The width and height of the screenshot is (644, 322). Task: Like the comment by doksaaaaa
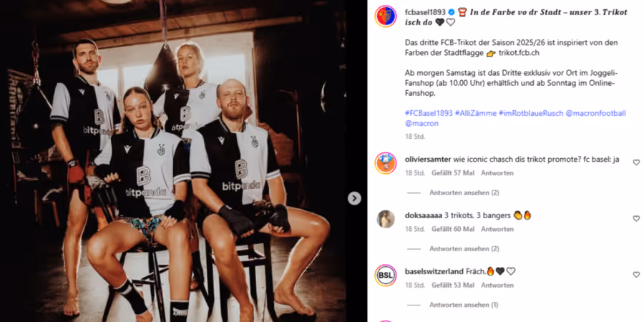click(636, 218)
